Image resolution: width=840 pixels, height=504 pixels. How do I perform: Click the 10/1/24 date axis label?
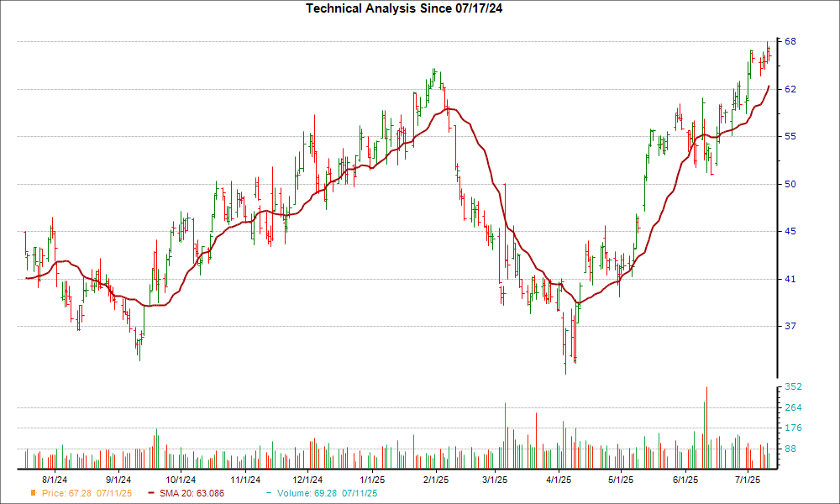(x=181, y=480)
